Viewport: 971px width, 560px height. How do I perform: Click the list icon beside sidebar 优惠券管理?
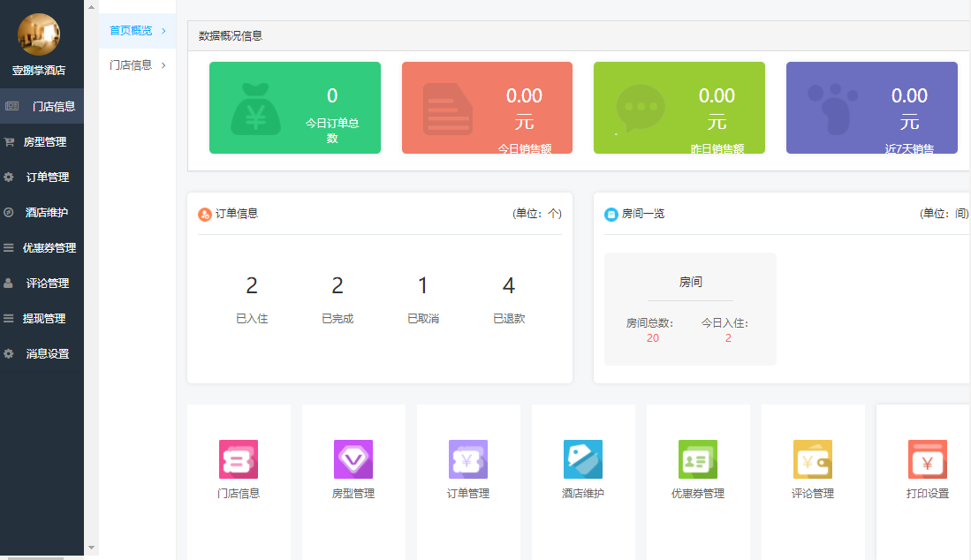point(9,247)
